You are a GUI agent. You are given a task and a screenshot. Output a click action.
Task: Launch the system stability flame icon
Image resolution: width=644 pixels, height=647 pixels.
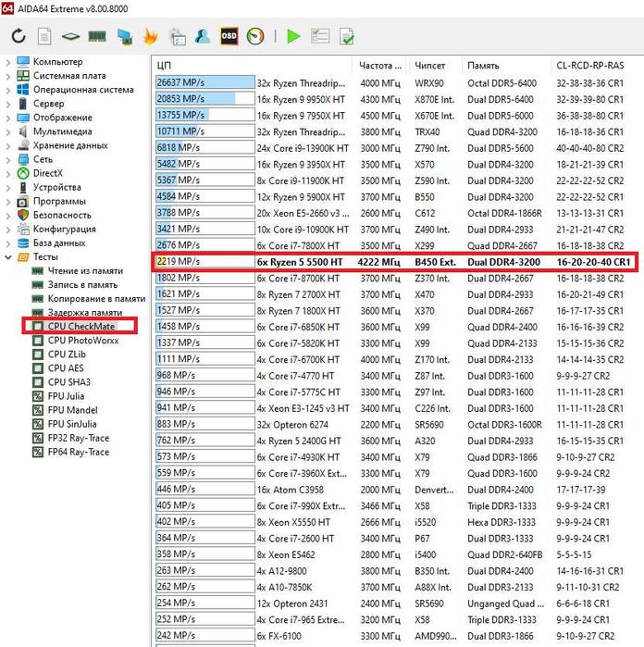151,36
